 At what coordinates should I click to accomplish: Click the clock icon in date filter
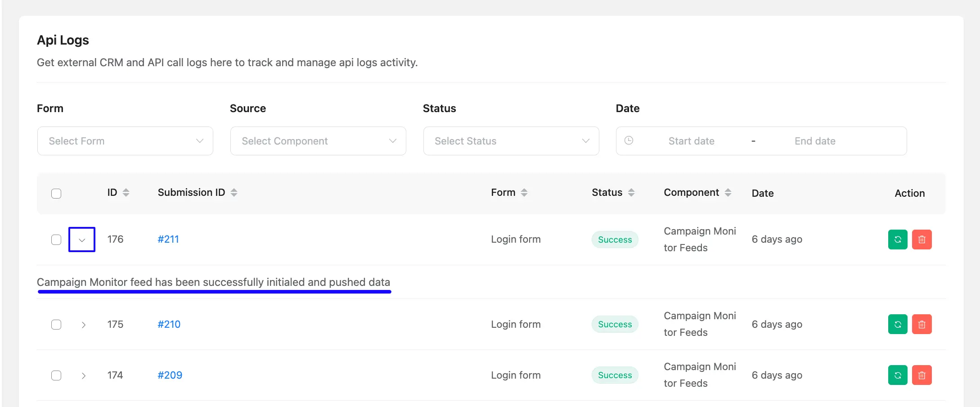click(629, 140)
